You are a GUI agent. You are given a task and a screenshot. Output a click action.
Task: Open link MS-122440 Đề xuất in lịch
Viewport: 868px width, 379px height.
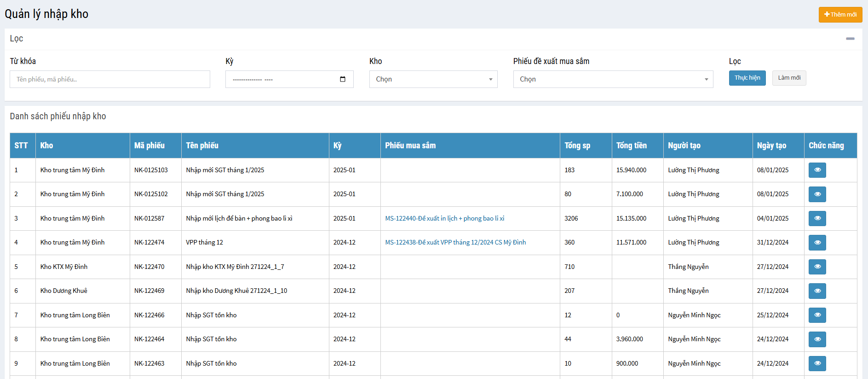point(444,218)
